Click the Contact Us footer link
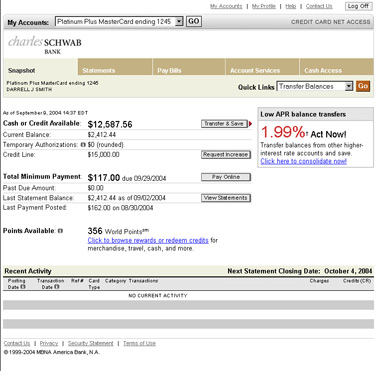377x371 pixels. point(17,343)
